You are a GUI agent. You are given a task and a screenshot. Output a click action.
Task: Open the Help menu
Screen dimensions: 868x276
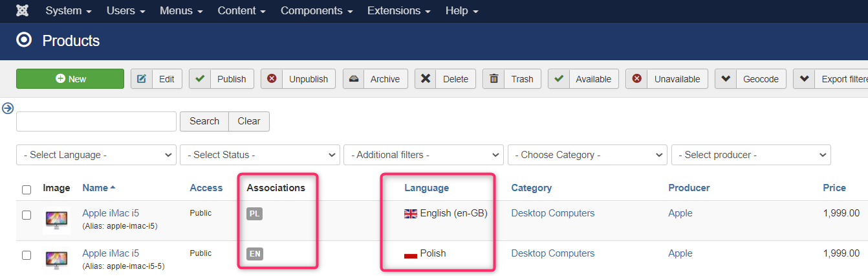pos(462,11)
